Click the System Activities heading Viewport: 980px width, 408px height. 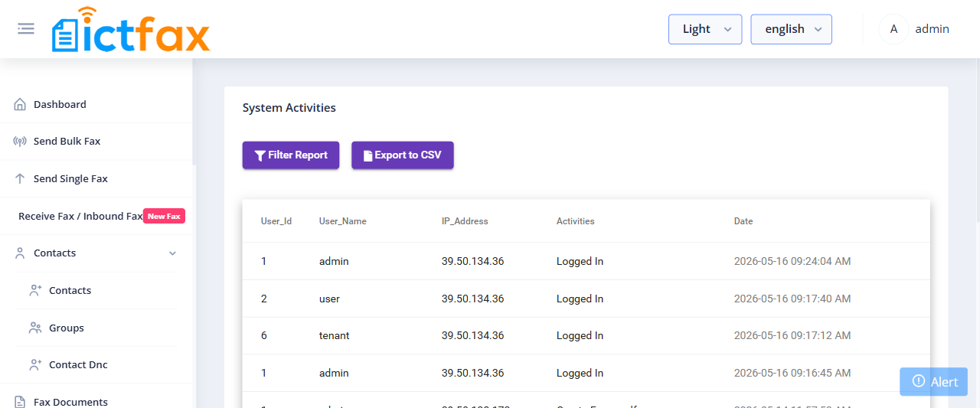pyautogui.click(x=289, y=108)
